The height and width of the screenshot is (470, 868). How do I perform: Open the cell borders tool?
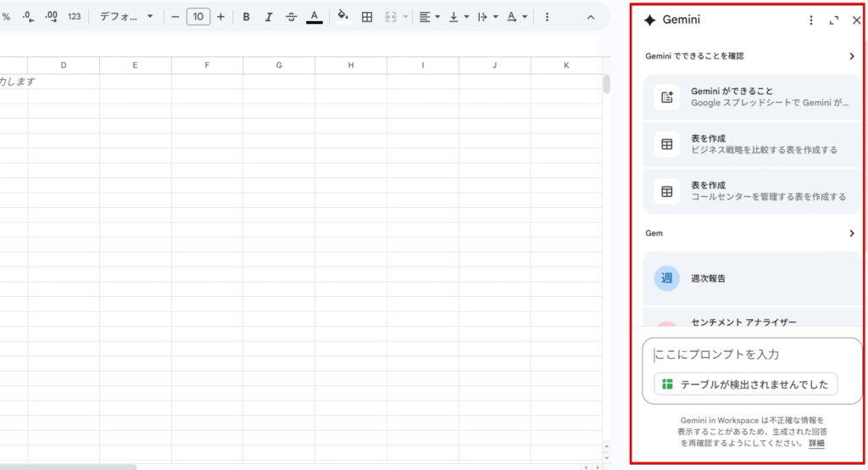tap(367, 17)
